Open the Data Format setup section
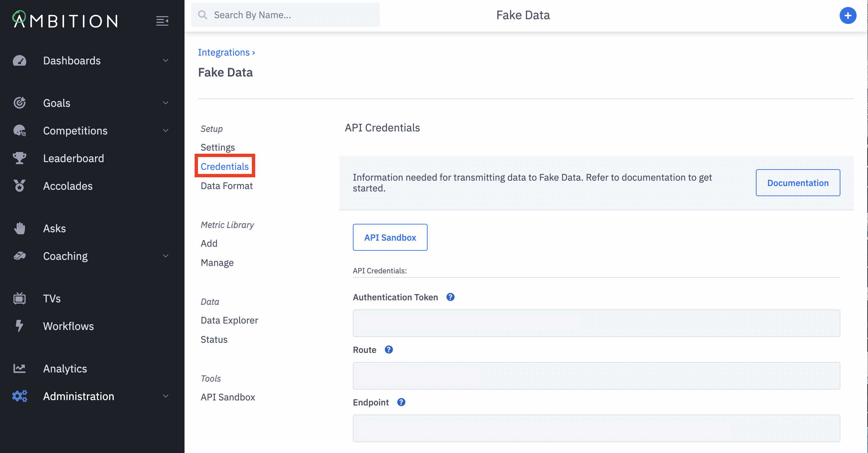 [227, 186]
